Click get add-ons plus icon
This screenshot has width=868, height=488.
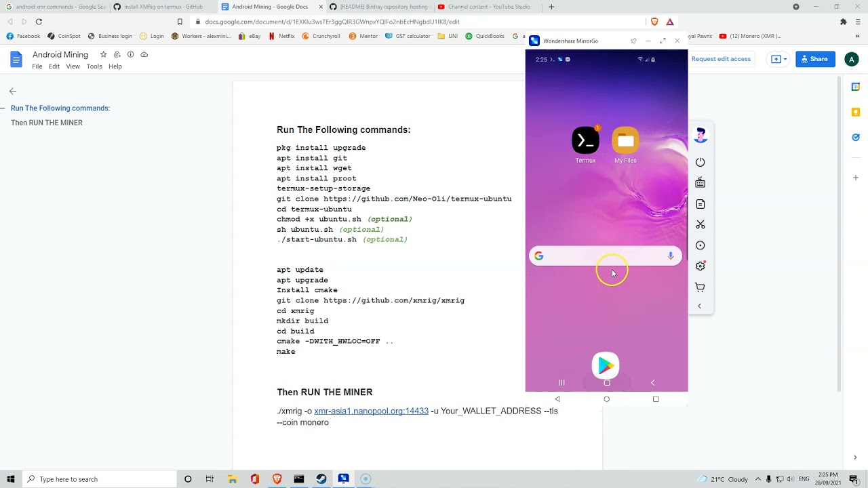pos(856,178)
